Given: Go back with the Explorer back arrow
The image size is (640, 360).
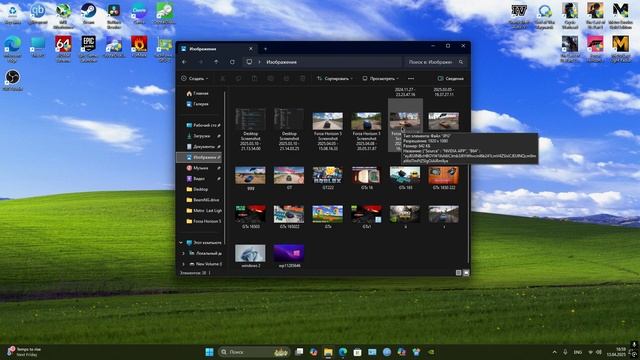Looking at the screenshot, I should (x=184, y=62).
